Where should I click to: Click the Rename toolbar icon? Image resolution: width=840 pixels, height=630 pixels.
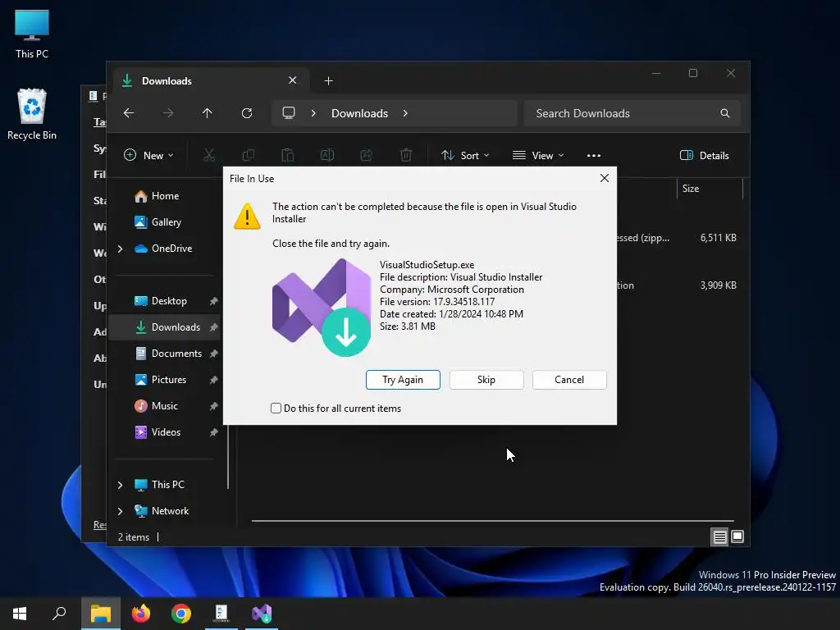coord(326,155)
